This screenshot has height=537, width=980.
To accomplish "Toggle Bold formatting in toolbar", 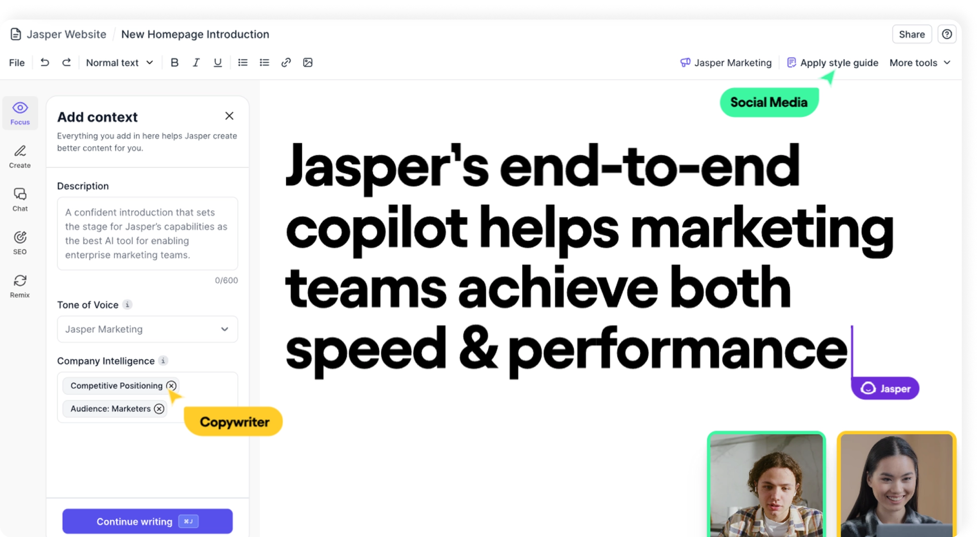I will [174, 62].
